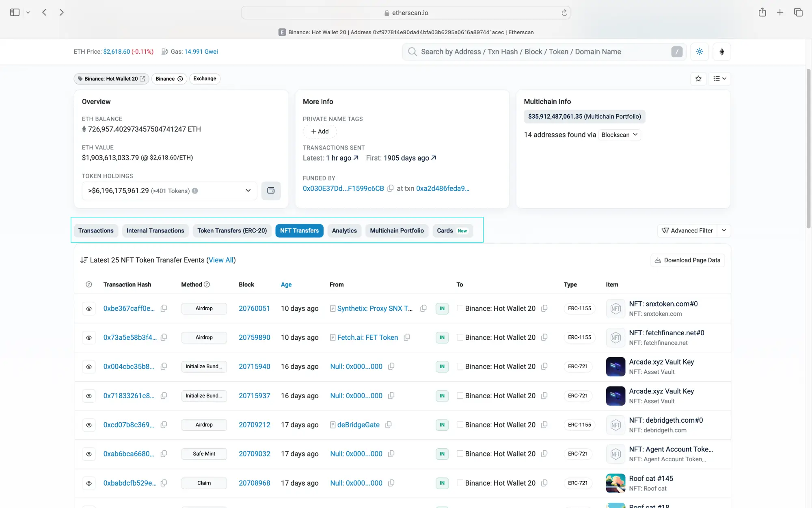812x508 pixels.
Task: Open the Cards New tab
Action: coord(452,230)
